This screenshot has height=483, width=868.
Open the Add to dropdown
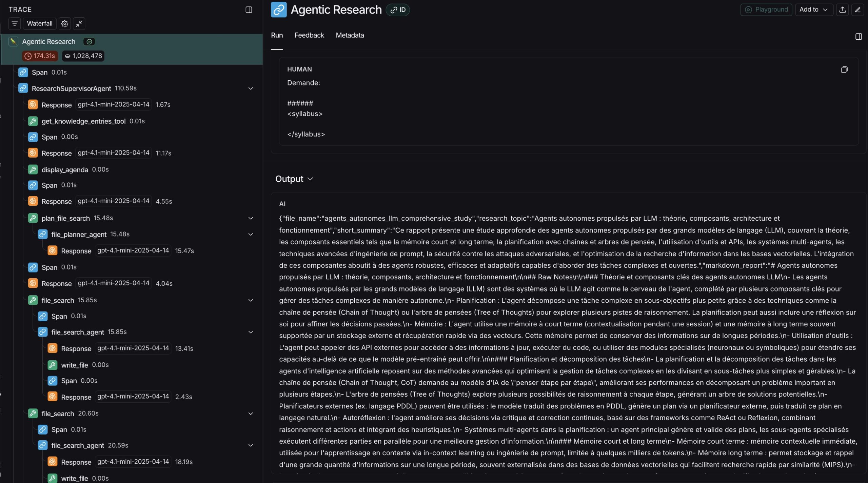tap(813, 10)
